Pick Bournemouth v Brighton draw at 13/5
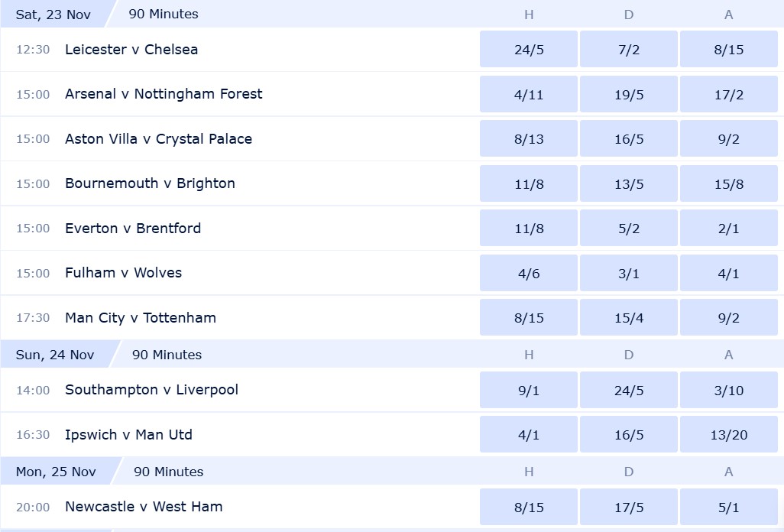Viewport: 784px width, 532px height. pyautogui.click(x=629, y=183)
